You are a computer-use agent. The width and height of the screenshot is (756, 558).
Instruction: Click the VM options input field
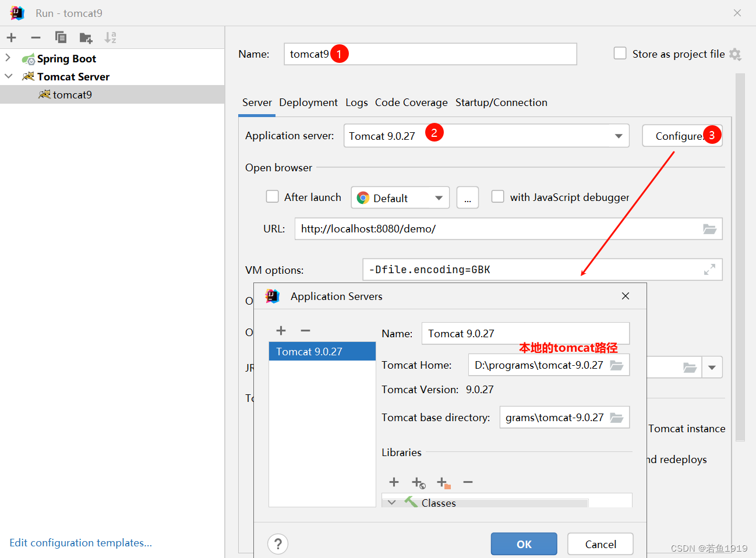pyautogui.click(x=542, y=270)
